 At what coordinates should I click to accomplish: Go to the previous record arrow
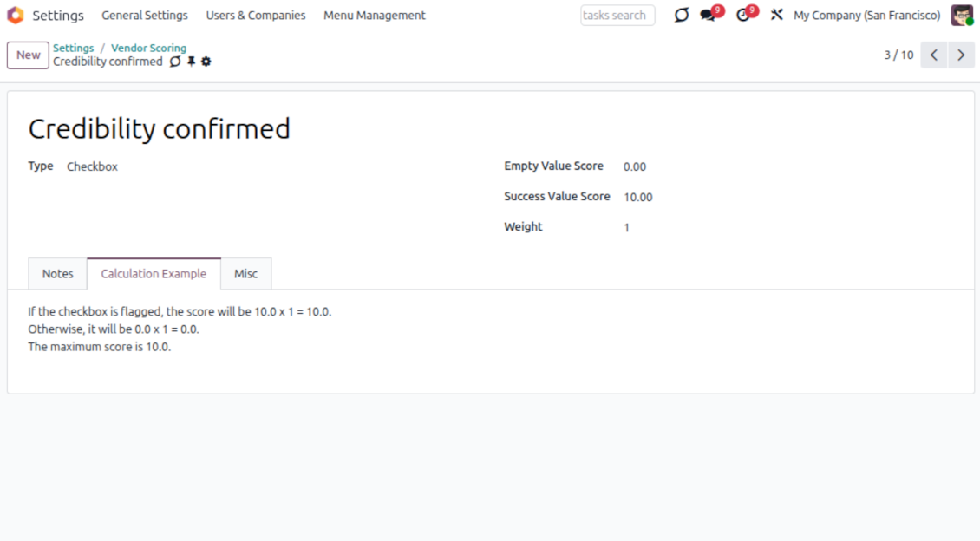(x=933, y=55)
